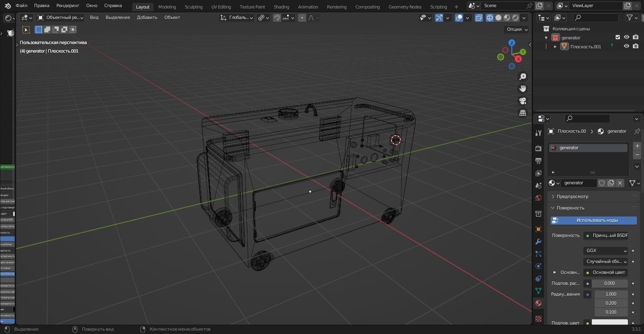Click the hand pan view icon
Viewport: 644px width, 334px height.
[523, 89]
